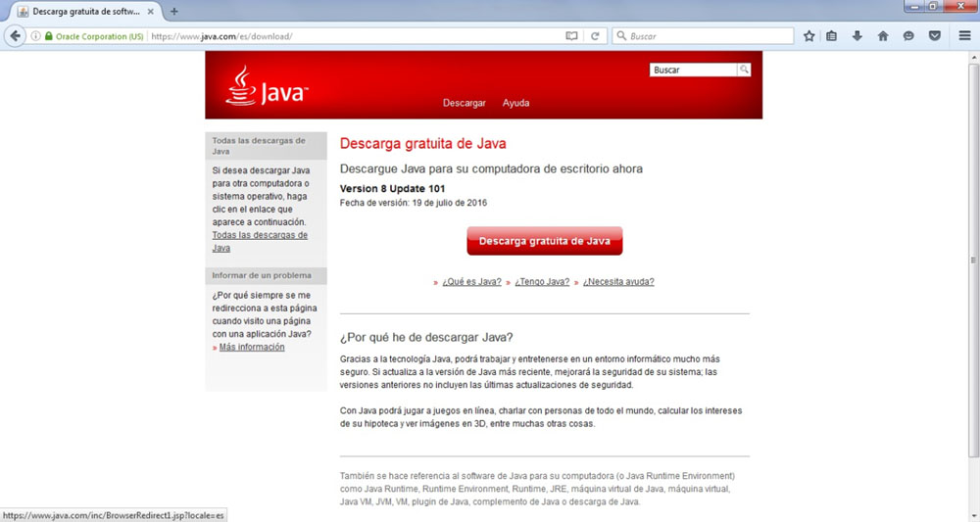Go to Firefox home page icon
980x522 pixels.
point(883,36)
